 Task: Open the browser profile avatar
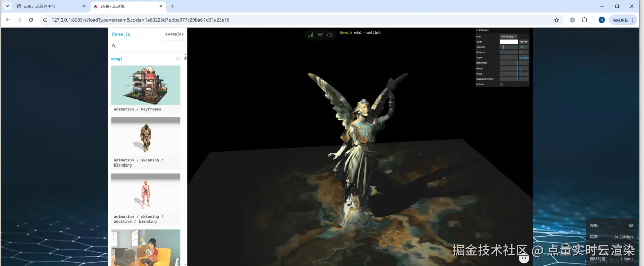[x=602, y=20]
